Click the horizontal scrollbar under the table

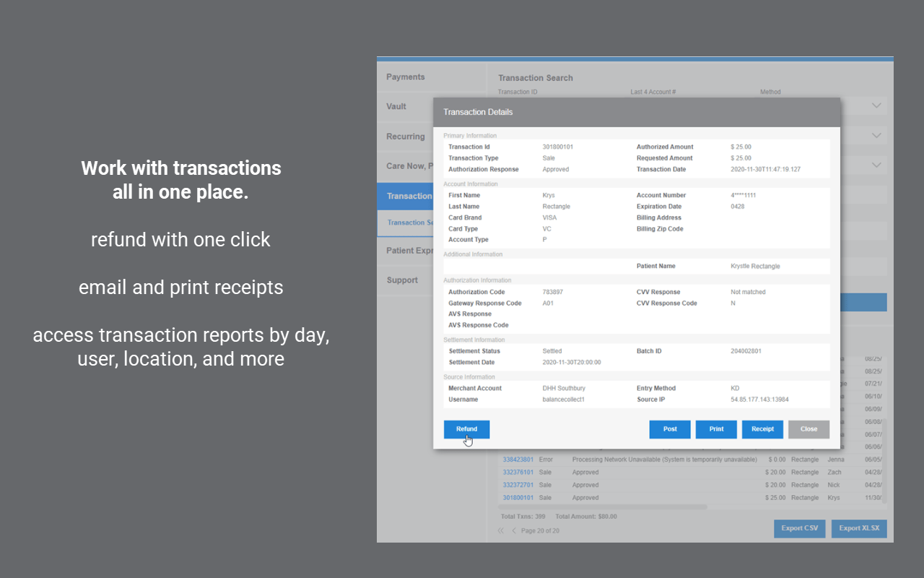coord(603,507)
